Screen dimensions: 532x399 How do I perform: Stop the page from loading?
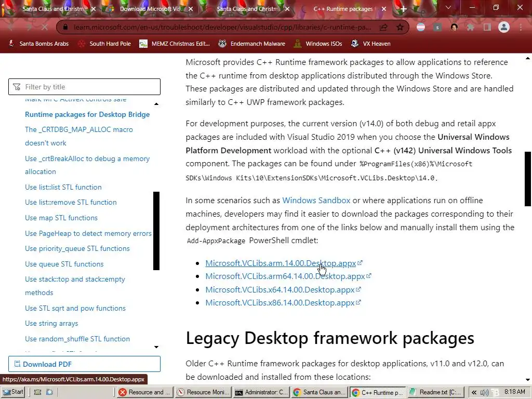tap(45, 27)
